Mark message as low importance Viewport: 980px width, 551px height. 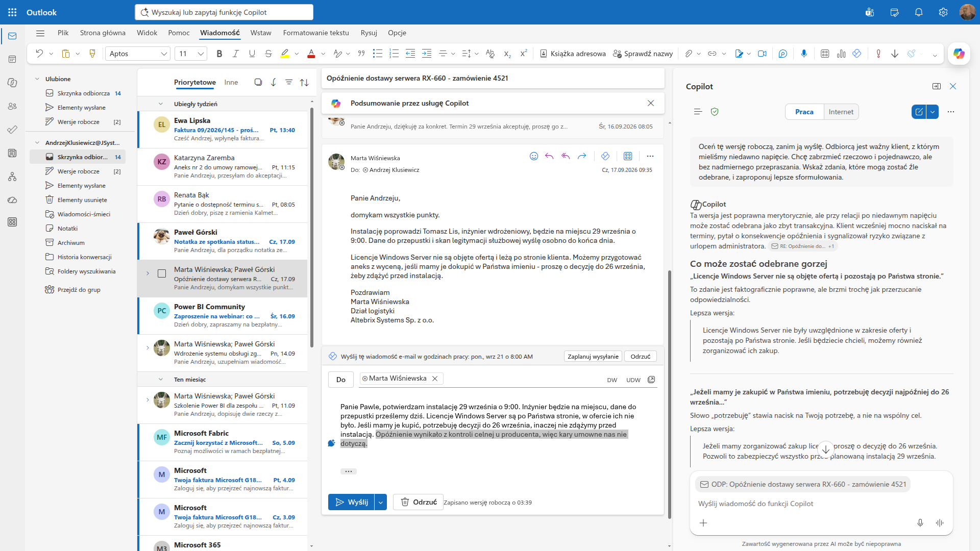pyautogui.click(x=895, y=54)
